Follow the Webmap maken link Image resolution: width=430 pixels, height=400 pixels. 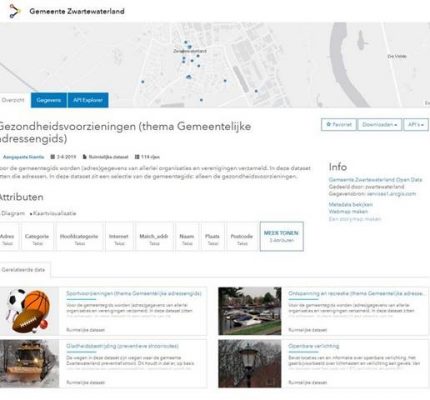[348, 211]
